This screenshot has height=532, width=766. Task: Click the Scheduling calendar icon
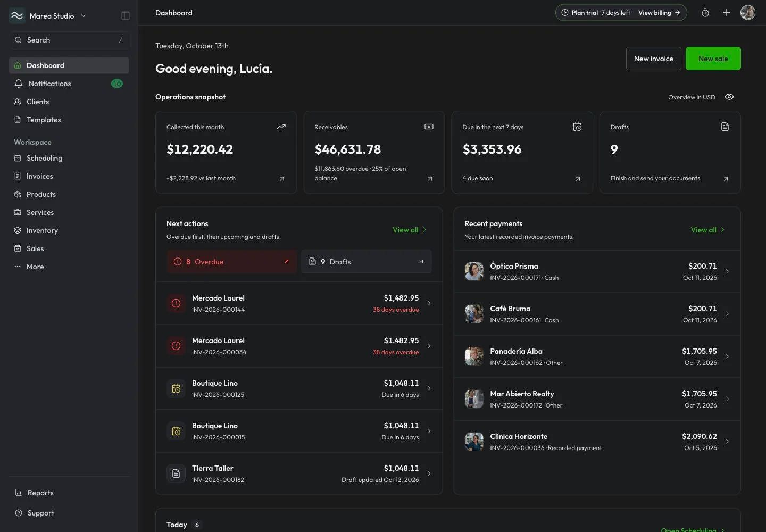pos(18,158)
